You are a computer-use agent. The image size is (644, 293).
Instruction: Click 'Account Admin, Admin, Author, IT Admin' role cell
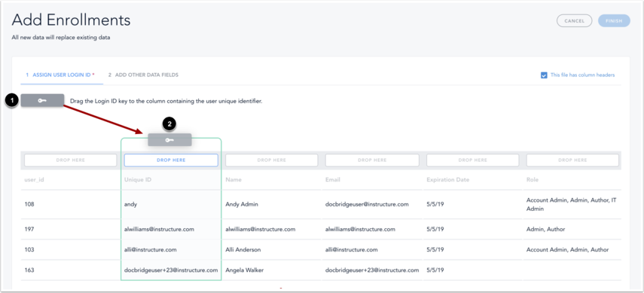[x=571, y=204]
